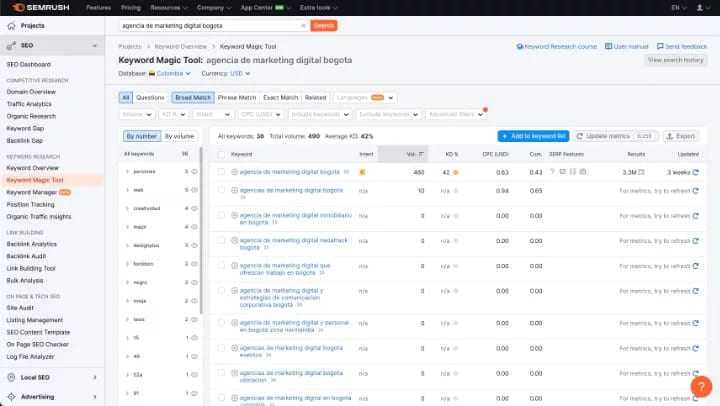This screenshot has height=406, width=720.
Task: Click plus icon beside 'ofrezcan trabajo en bogota' keyword
Action: tap(234, 265)
